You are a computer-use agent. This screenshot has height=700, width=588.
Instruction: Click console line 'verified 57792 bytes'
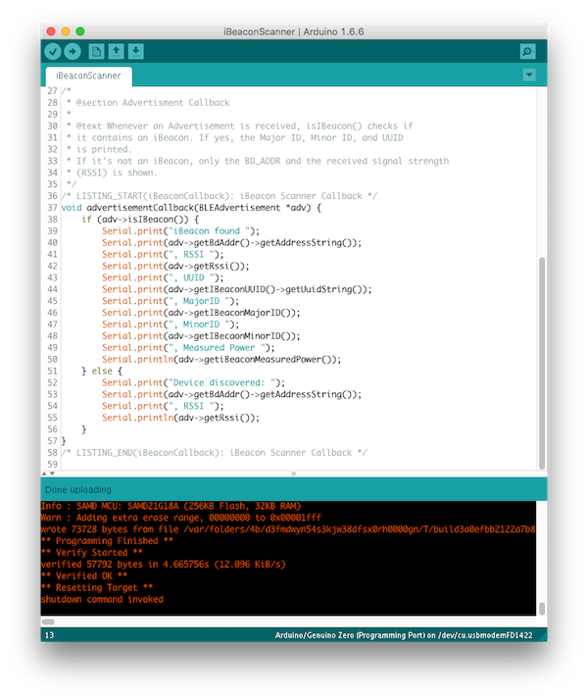point(163,564)
